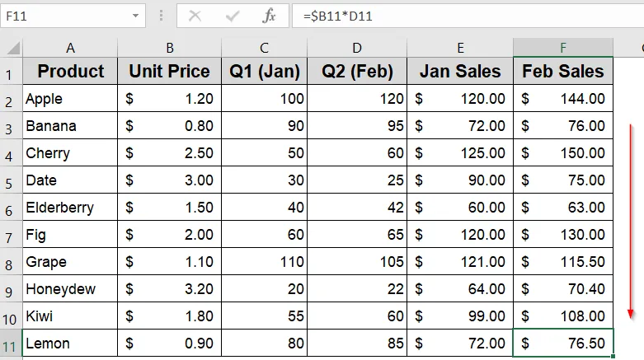Click into the formula bar text =$B11*D11
The image size is (644, 360).
(337, 16)
